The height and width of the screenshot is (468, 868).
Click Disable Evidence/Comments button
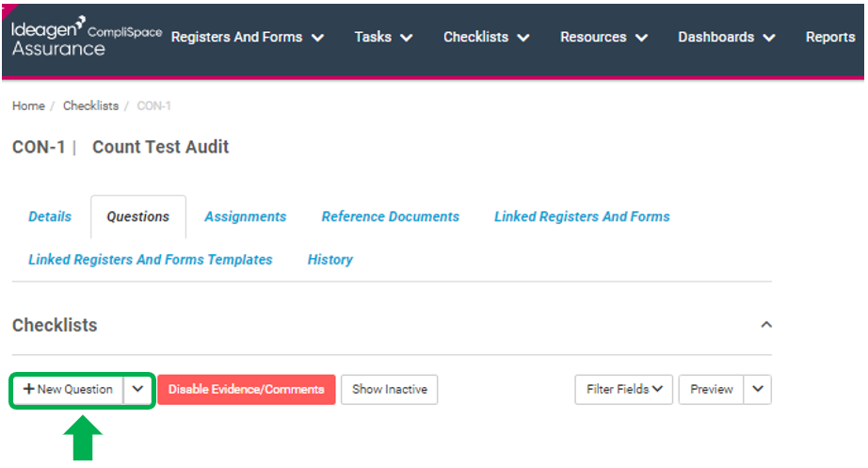[247, 389]
